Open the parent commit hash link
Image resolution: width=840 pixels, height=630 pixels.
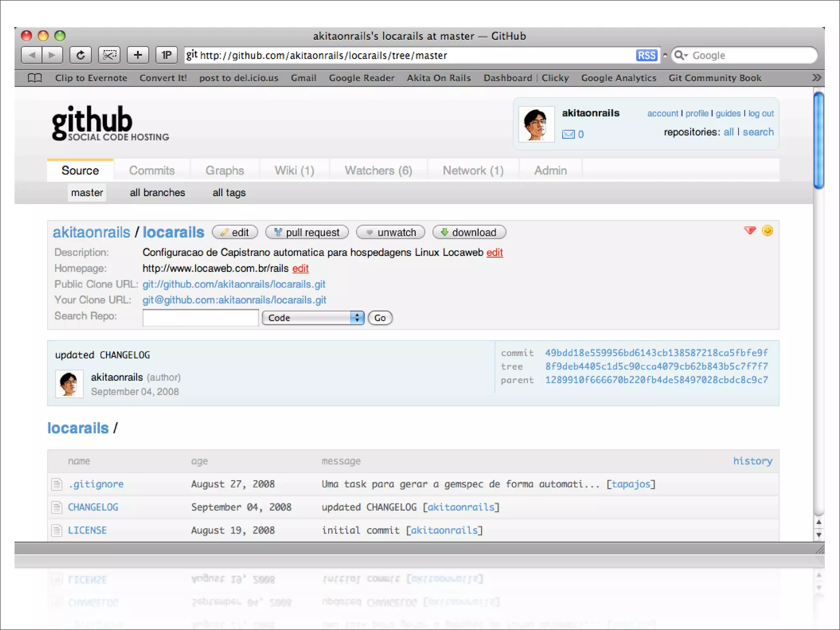pos(657,380)
